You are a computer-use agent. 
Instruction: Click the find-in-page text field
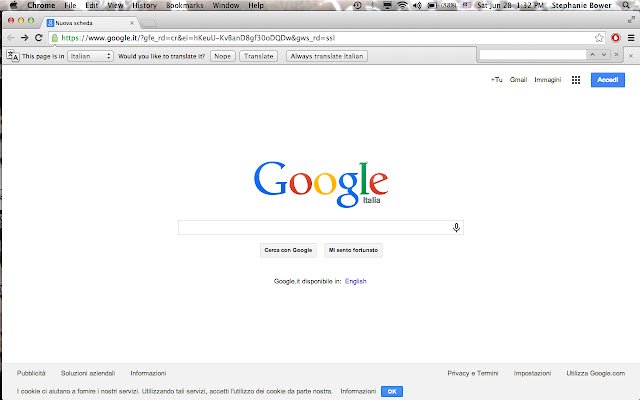coord(533,55)
